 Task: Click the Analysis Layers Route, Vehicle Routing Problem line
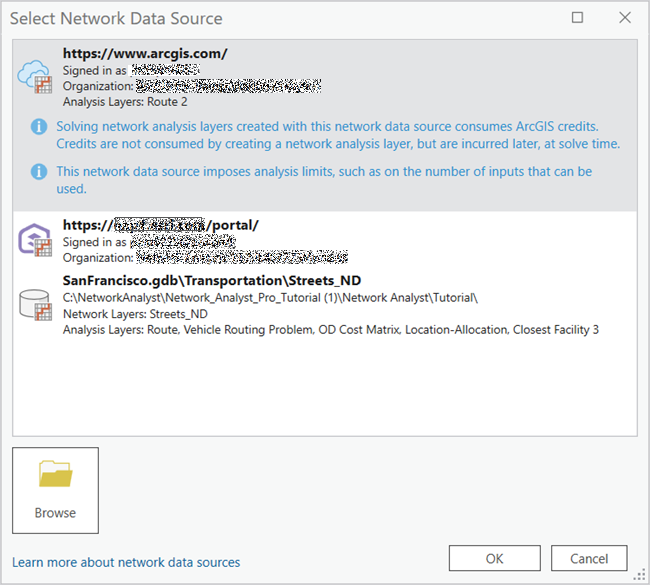point(331,330)
